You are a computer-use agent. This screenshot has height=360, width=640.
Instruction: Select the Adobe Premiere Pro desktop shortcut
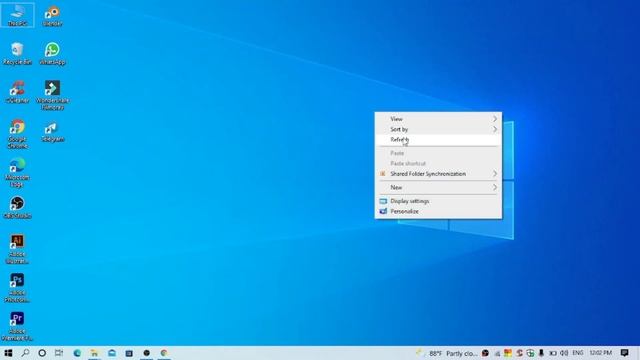coord(17,326)
